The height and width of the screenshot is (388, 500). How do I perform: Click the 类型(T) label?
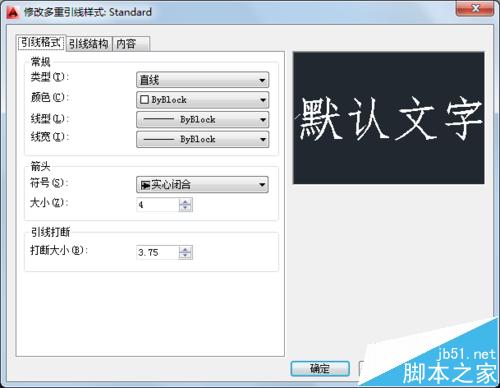click(x=49, y=77)
